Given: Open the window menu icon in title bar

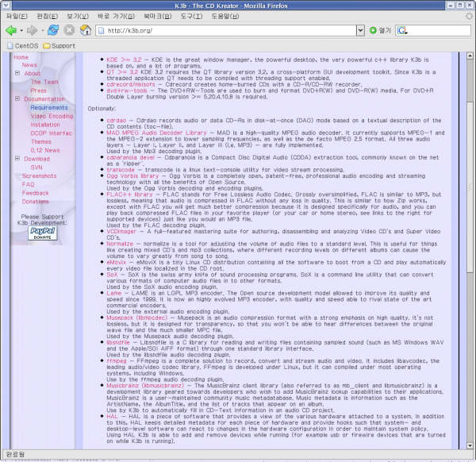Looking at the screenshot, I should [x=6, y=6].
